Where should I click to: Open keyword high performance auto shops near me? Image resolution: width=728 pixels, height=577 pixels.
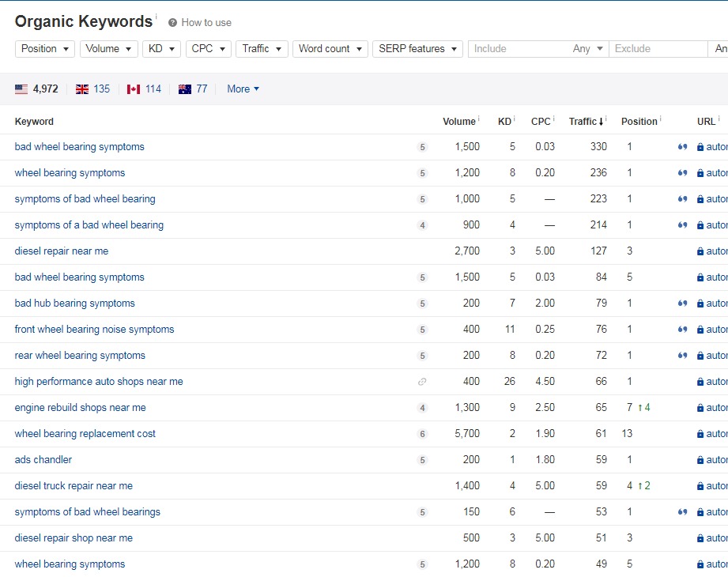(x=99, y=382)
